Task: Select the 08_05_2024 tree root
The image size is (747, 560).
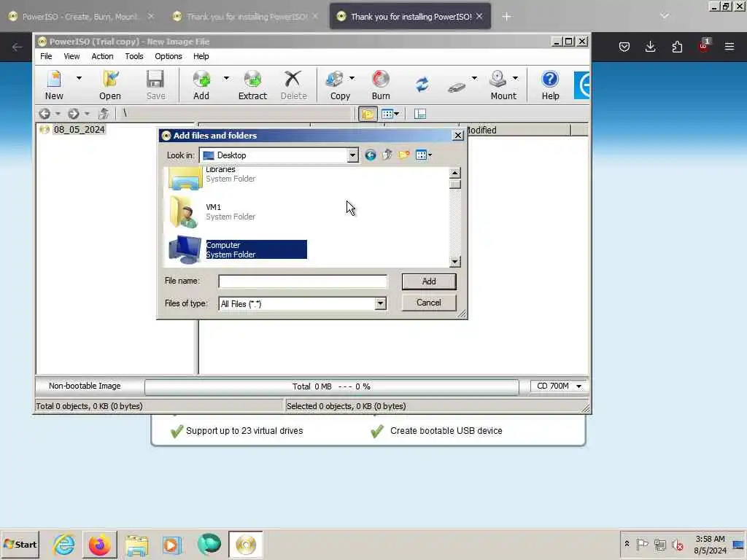Action: pos(79,130)
